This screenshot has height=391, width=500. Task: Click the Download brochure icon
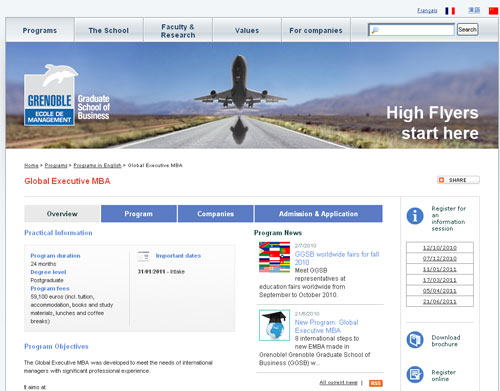[415, 340]
